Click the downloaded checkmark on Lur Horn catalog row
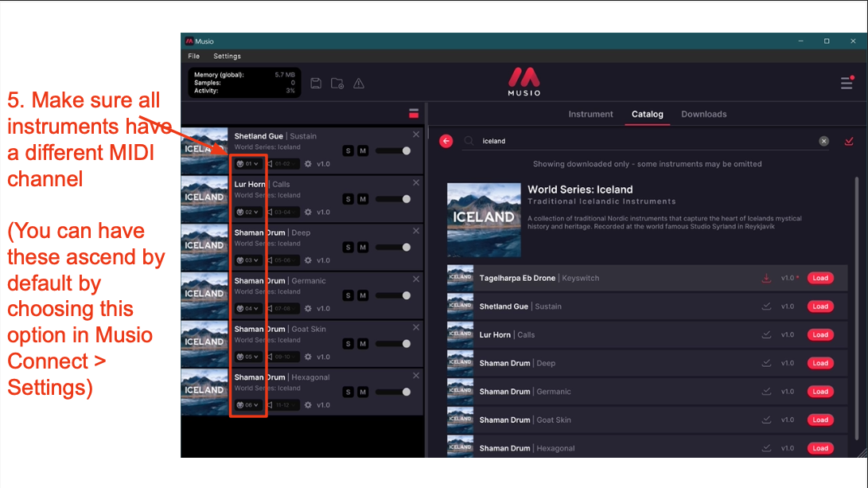The image size is (868, 488). tap(766, 334)
